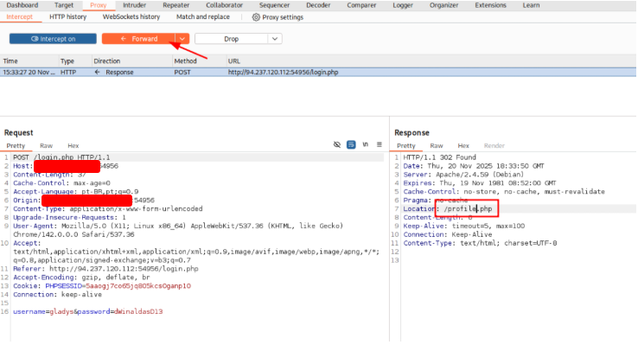Switch Request view to Raw
638x364 pixels.
(x=46, y=146)
